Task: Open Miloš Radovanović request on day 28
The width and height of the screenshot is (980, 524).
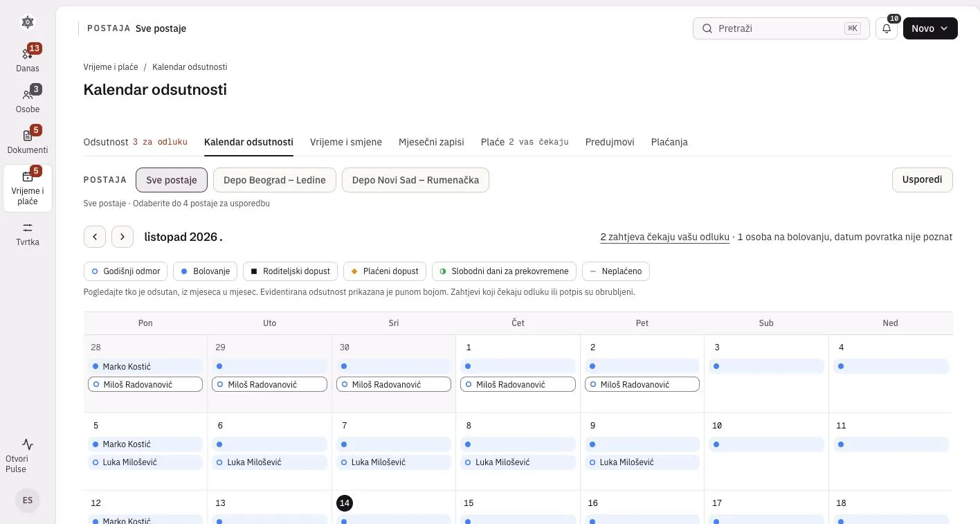Action: [145, 384]
